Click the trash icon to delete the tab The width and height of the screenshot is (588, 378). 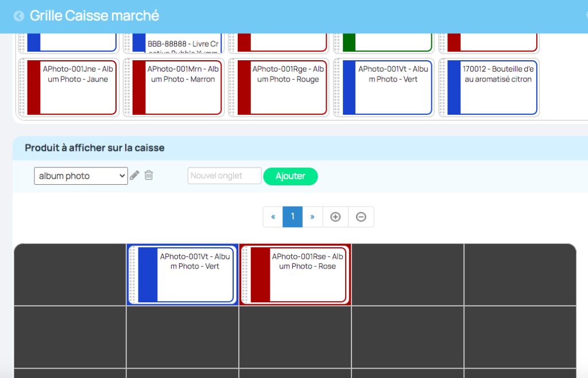(x=149, y=175)
